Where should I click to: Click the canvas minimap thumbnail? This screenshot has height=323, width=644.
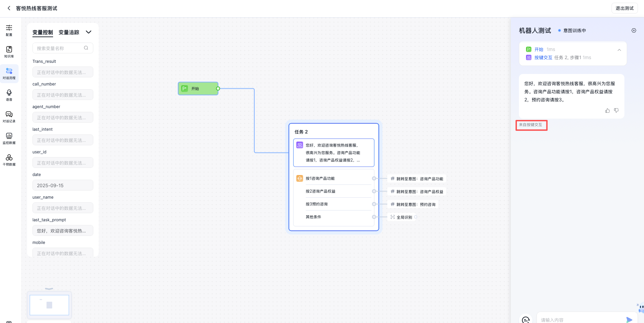point(49,305)
